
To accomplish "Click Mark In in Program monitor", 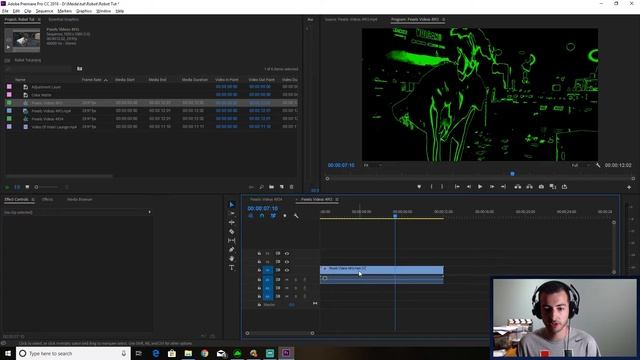I will click(x=431, y=187).
